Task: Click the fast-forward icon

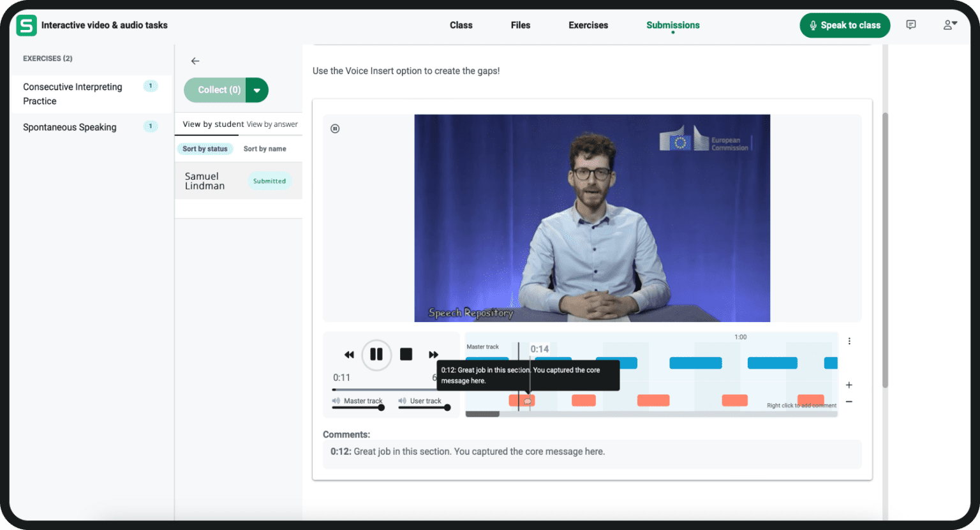Action: coord(434,355)
